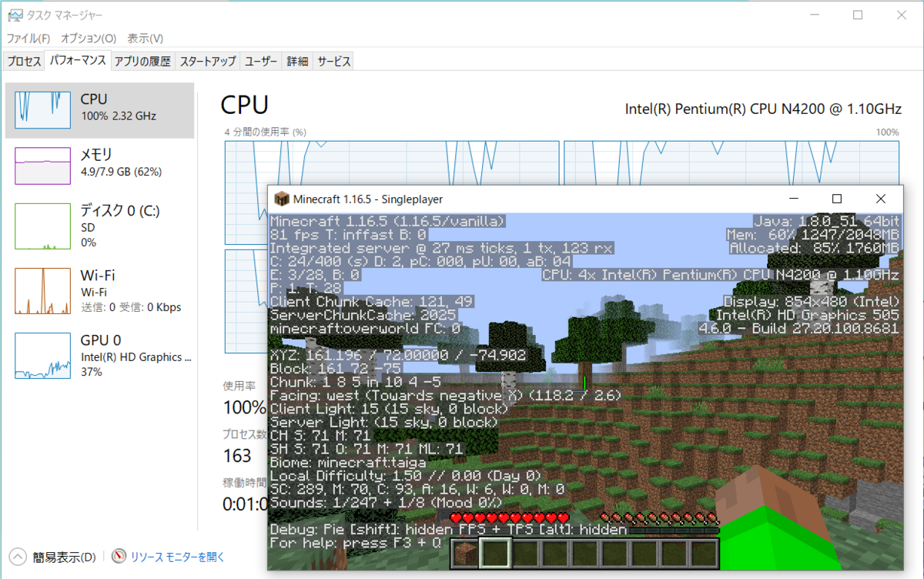Click the GPU 37% usage text

(x=91, y=372)
